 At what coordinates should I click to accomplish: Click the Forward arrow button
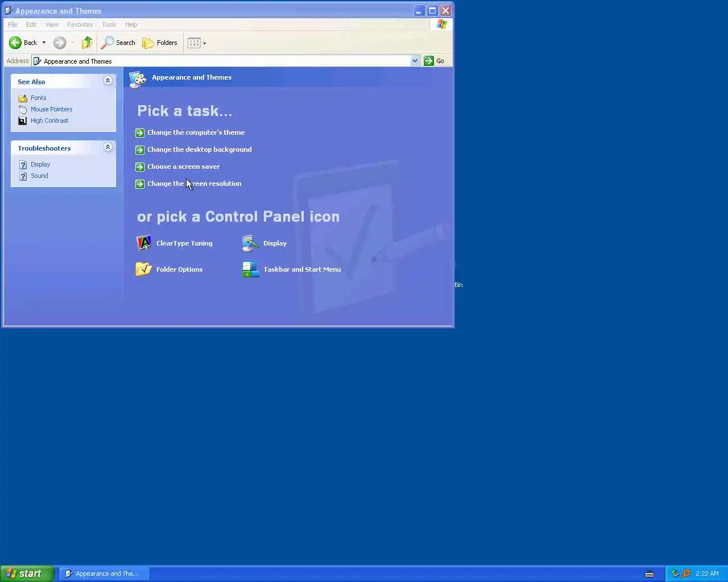click(60, 43)
